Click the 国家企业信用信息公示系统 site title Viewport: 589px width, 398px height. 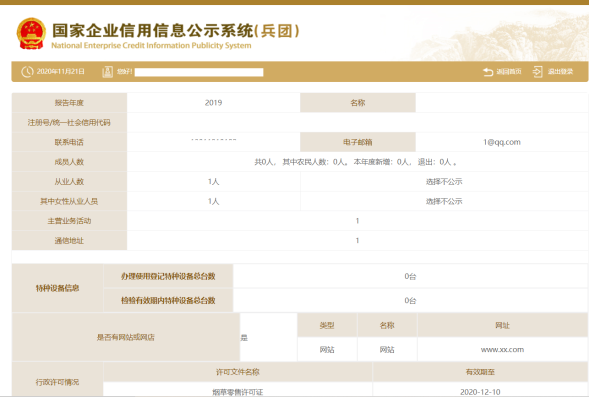(x=175, y=31)
